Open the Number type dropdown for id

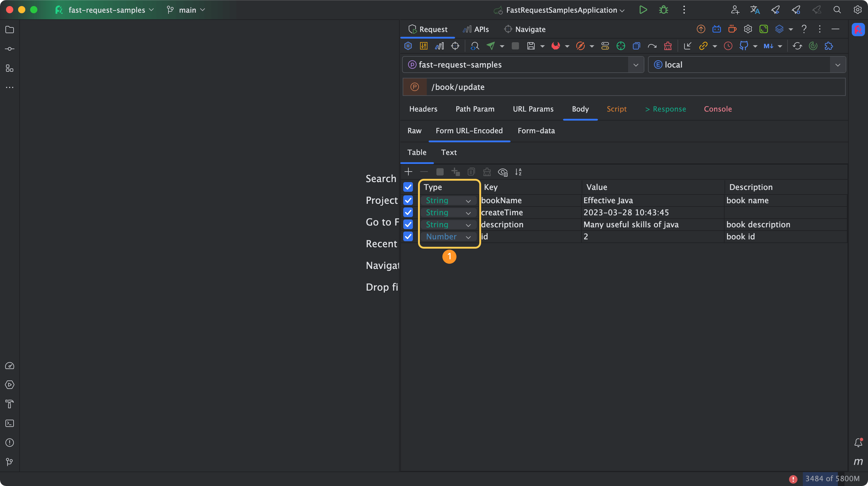point(448,237)
